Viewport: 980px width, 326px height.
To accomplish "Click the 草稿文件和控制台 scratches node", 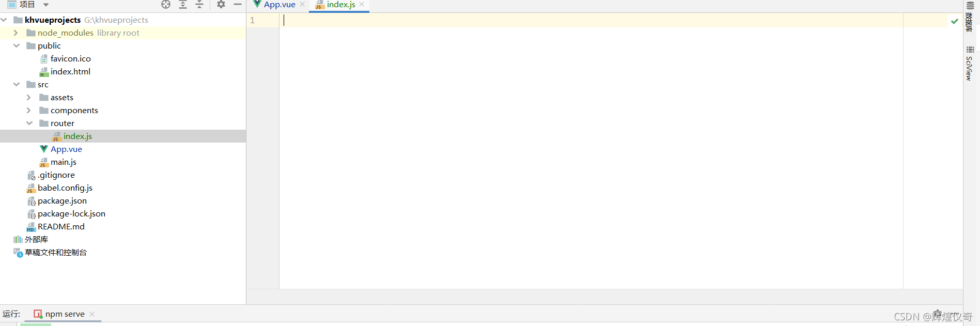I will click(56, 252).
